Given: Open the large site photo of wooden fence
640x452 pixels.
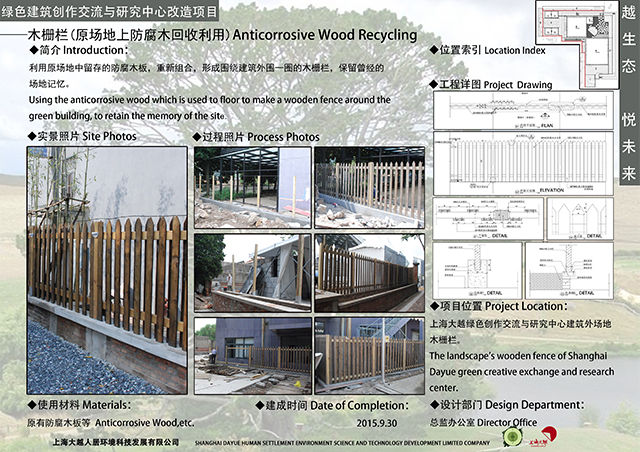Looking at the screenshot, I should [x=107, y=270].
